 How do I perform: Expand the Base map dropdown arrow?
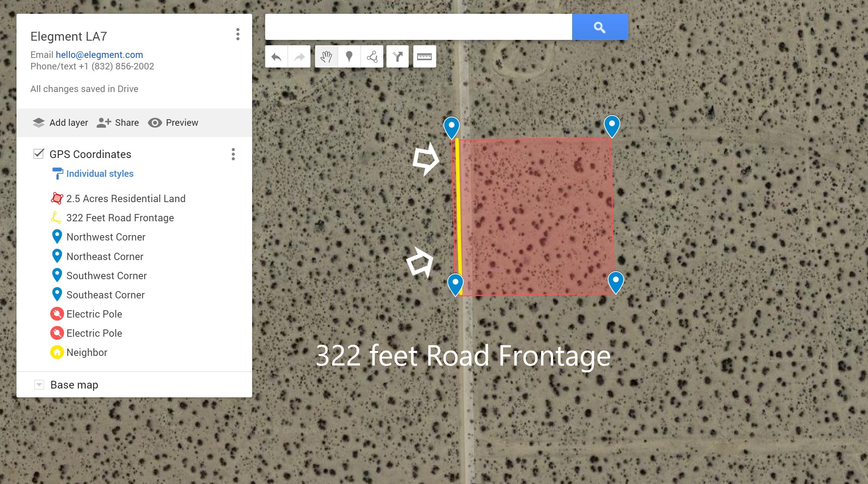(x=39, y=385)
